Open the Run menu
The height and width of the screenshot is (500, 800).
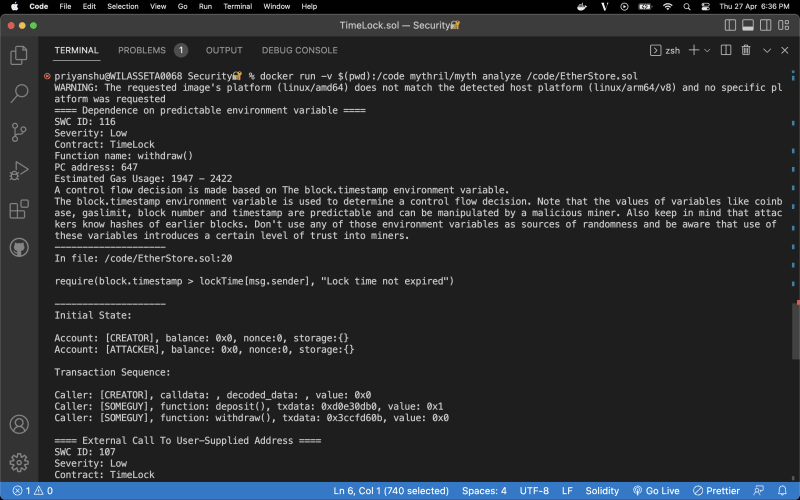point(205,6)
